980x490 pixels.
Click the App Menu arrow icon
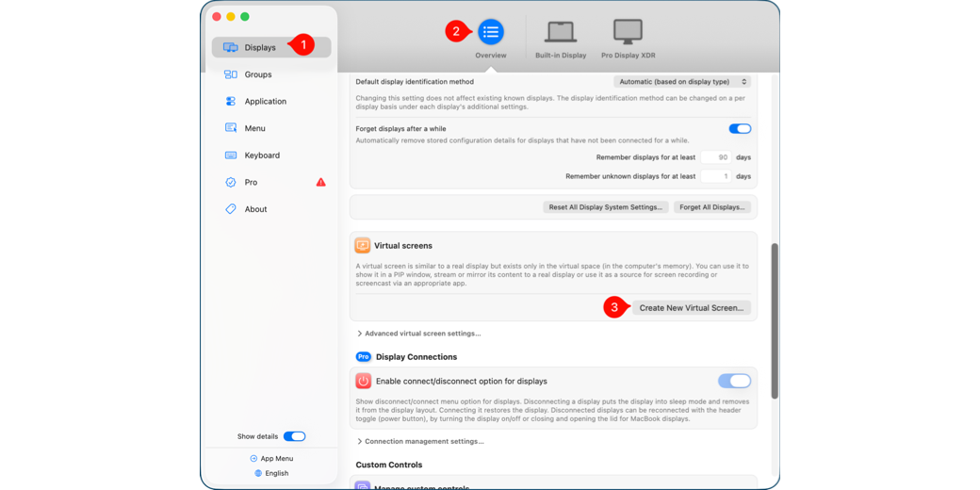253,458
